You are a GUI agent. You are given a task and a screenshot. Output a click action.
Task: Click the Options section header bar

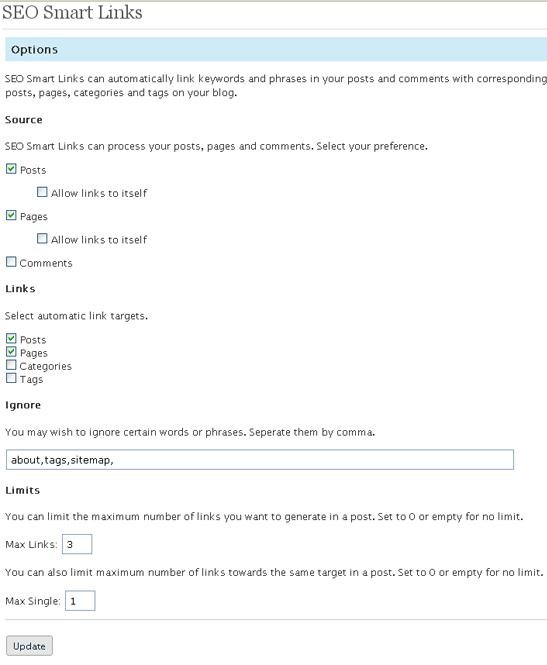[276, 50]
